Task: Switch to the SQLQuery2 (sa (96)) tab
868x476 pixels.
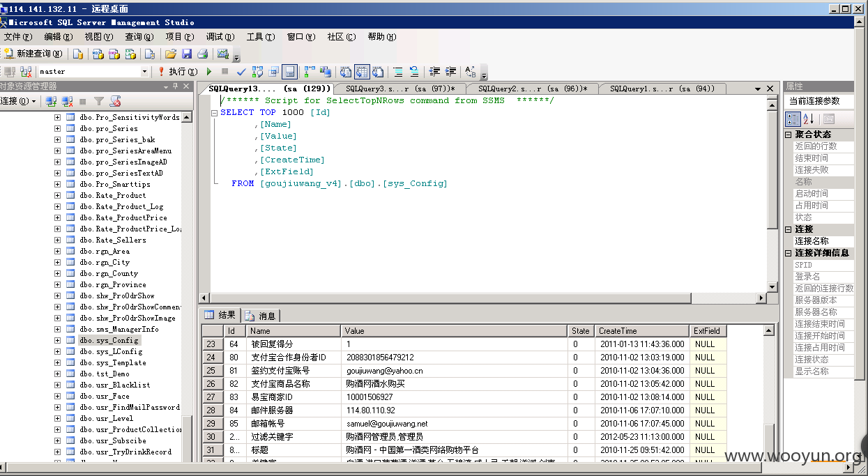Action: click(532, 89)
